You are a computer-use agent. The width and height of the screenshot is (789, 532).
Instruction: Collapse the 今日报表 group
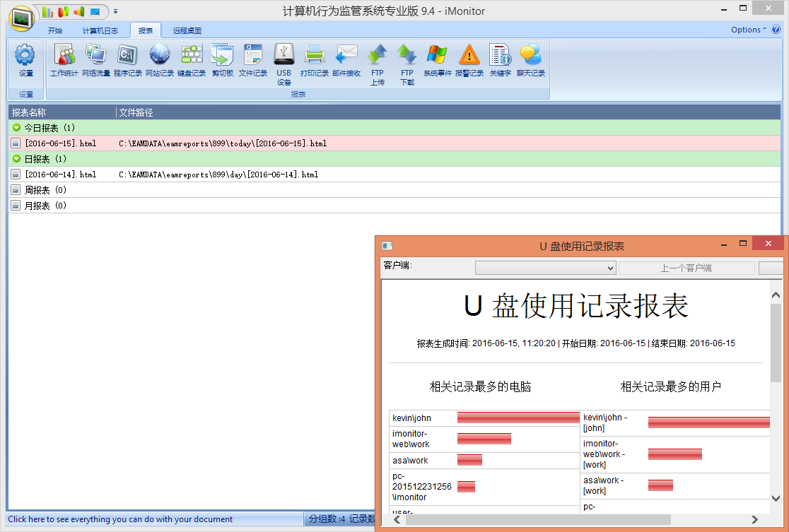[17, 128]
